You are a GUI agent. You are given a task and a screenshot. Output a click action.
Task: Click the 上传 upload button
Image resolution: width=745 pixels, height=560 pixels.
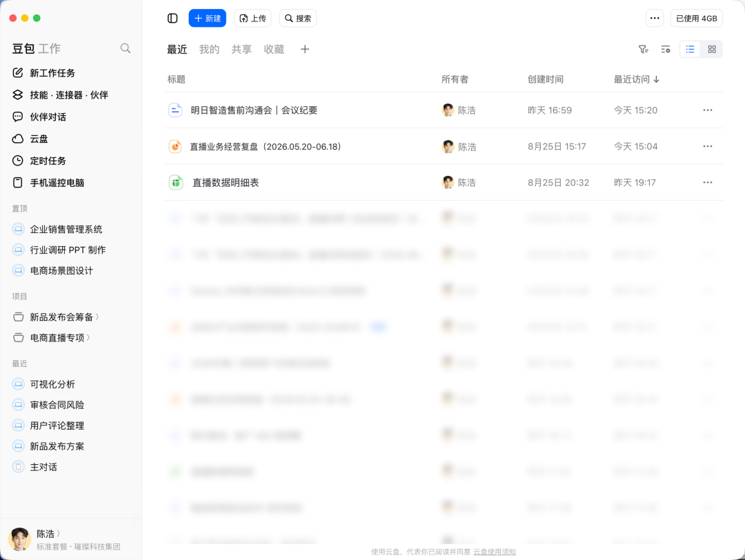252,18
